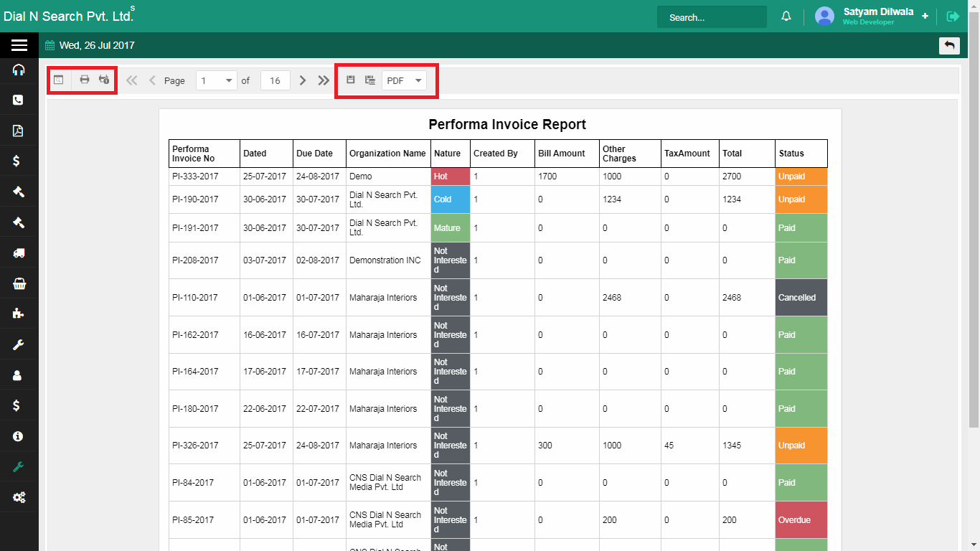Image resolution: width=980 pixels, height=551 pixels.
Task: Click the Overdue status for PI-85-2017
Action: [801, 520]
